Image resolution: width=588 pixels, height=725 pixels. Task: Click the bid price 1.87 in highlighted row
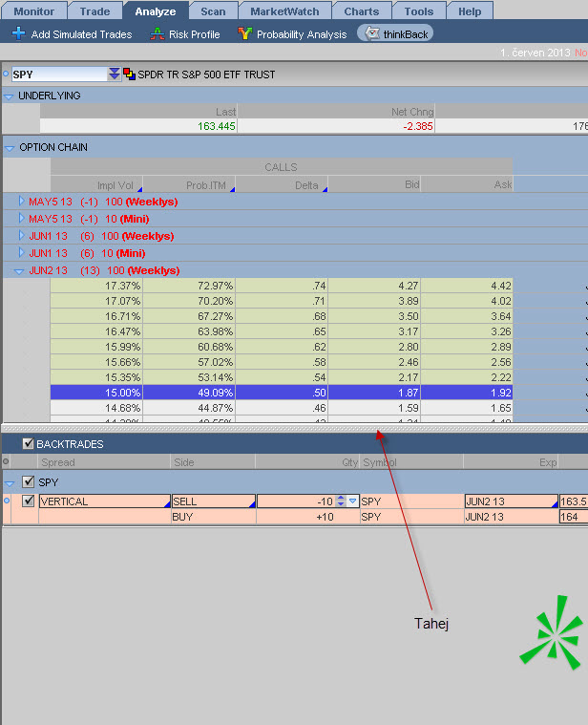pyautogui.click(x=409, y=393)
